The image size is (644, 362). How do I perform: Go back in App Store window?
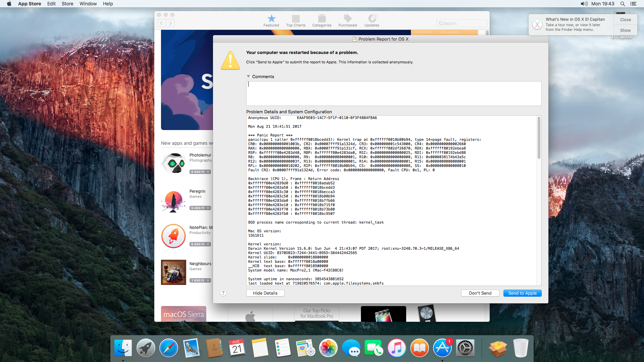pos(161,23)
